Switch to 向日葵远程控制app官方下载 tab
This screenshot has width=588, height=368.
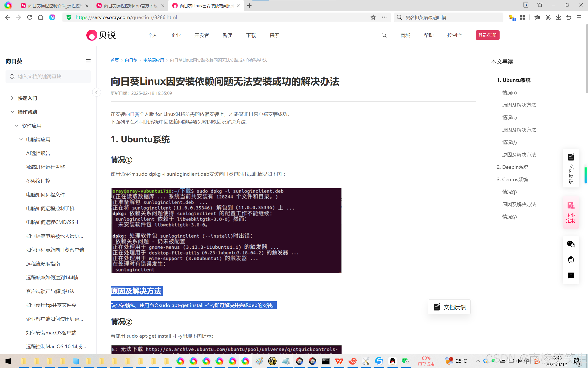click(x=130, y=6)
